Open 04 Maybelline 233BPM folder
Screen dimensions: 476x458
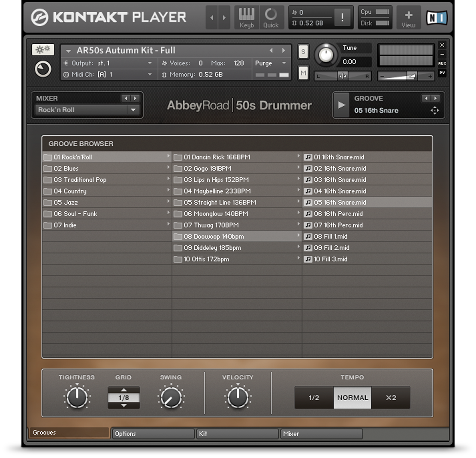point(237,191)
